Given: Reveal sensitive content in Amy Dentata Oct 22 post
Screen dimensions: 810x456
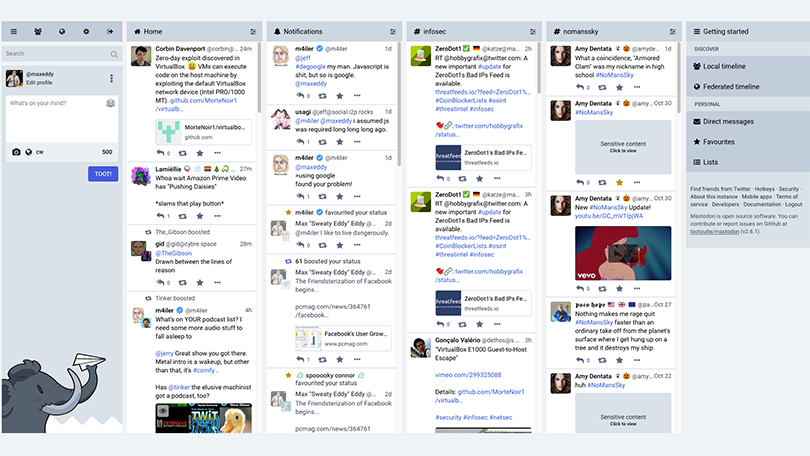Looking at the screenshot, I should [623, 413].
